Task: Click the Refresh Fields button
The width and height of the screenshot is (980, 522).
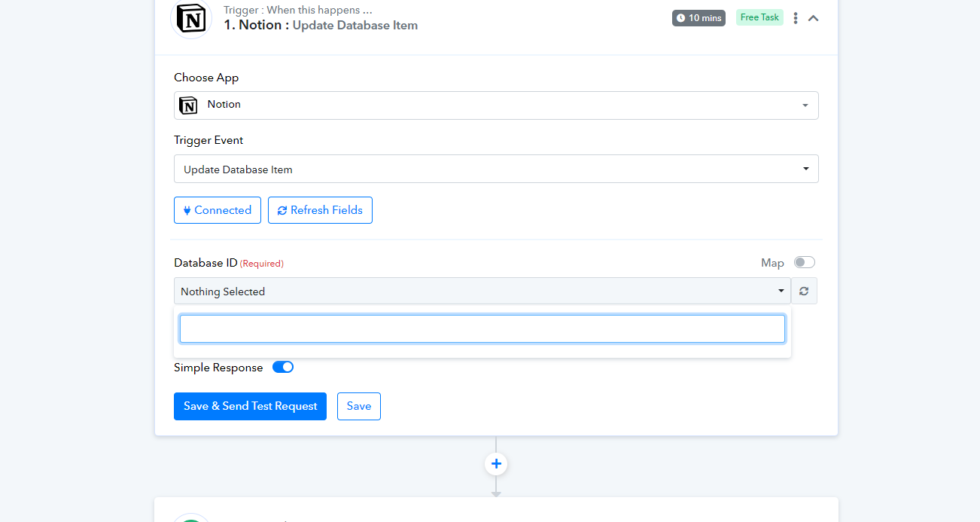Action: (320, 210)
